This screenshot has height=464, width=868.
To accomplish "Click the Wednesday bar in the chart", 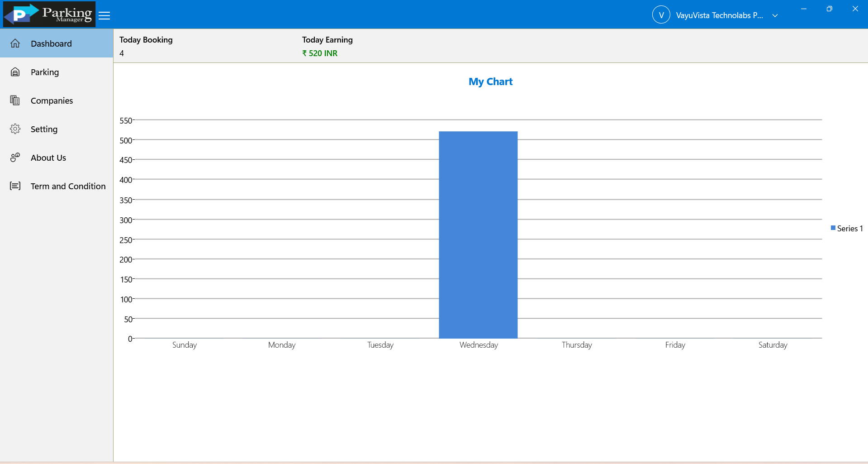I will 478,235.
